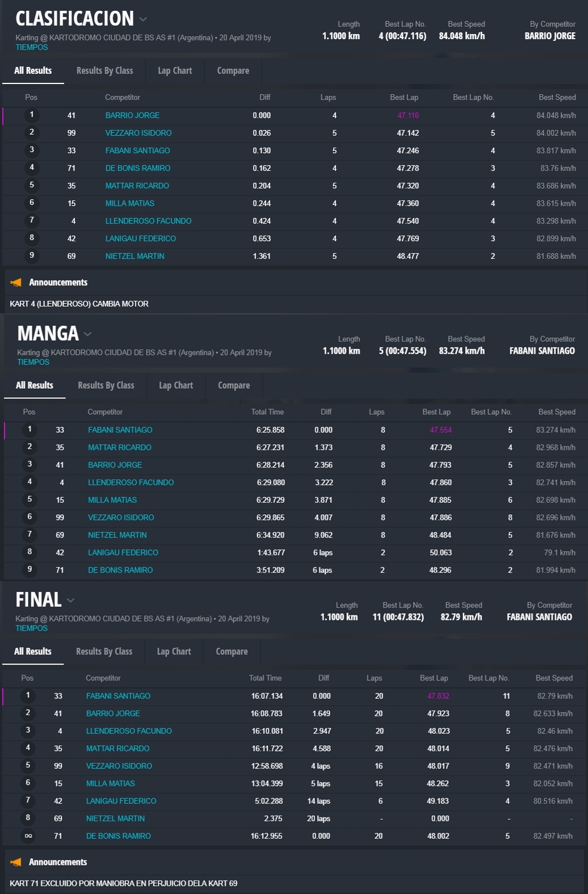Viewport: 588px width, 894px height.
Task: Open TIEMPOS link under Final header
Action: click(32, 628)
